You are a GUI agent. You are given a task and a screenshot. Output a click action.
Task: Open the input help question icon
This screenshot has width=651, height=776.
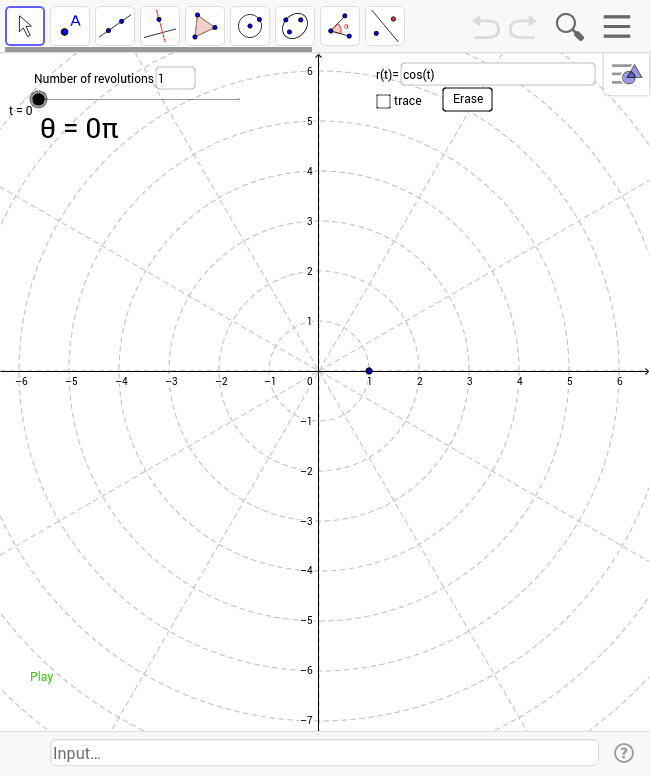[x=624, y=753]
